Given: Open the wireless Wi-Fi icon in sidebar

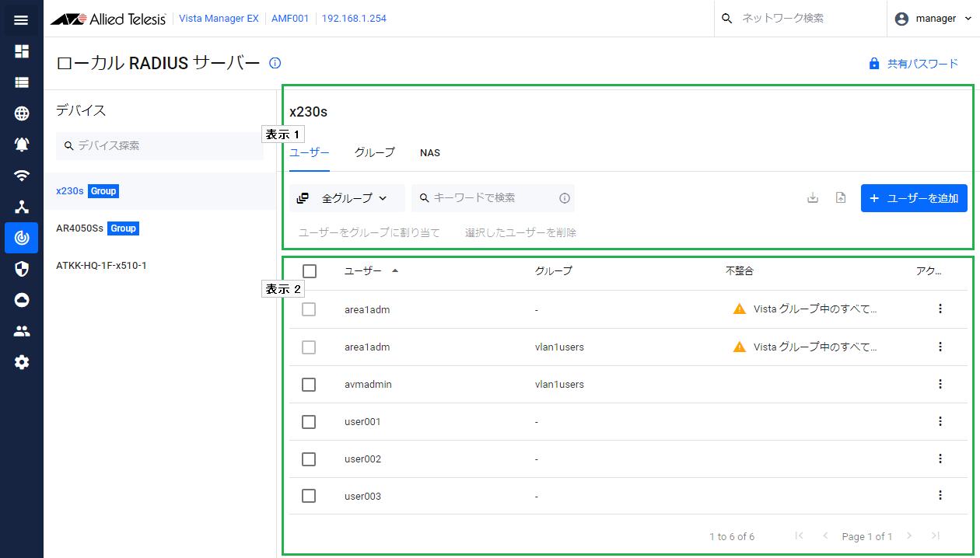Looking at the screenshot, I should point(21,176).
